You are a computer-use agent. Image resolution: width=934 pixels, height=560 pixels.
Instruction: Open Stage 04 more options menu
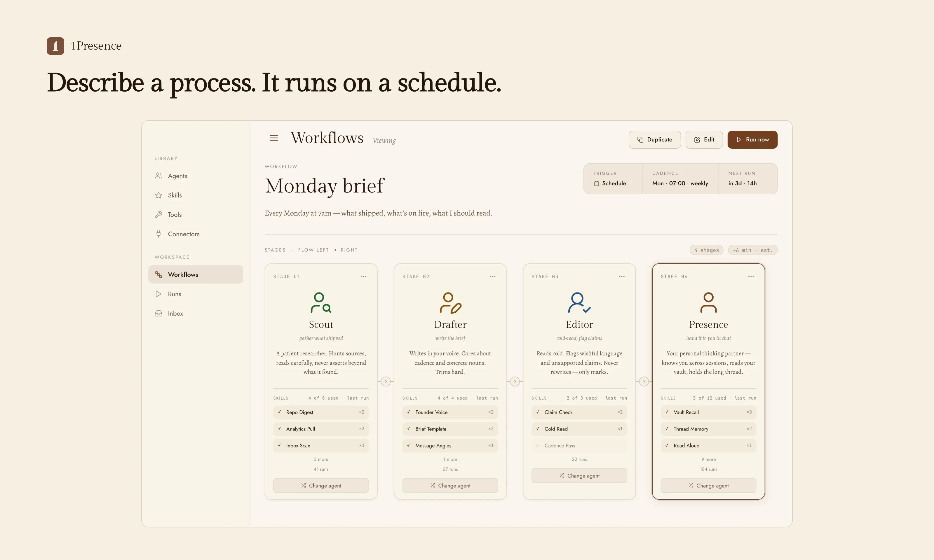click(751, 276)
